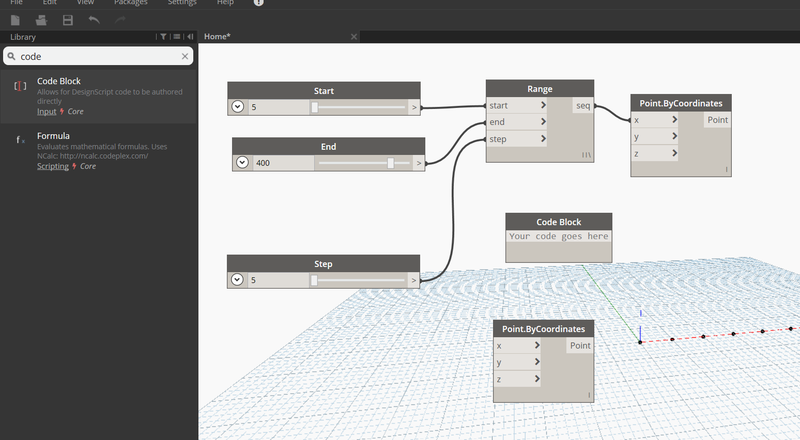
Task: Select the Range node title bar
Action: tap(540, 89)
